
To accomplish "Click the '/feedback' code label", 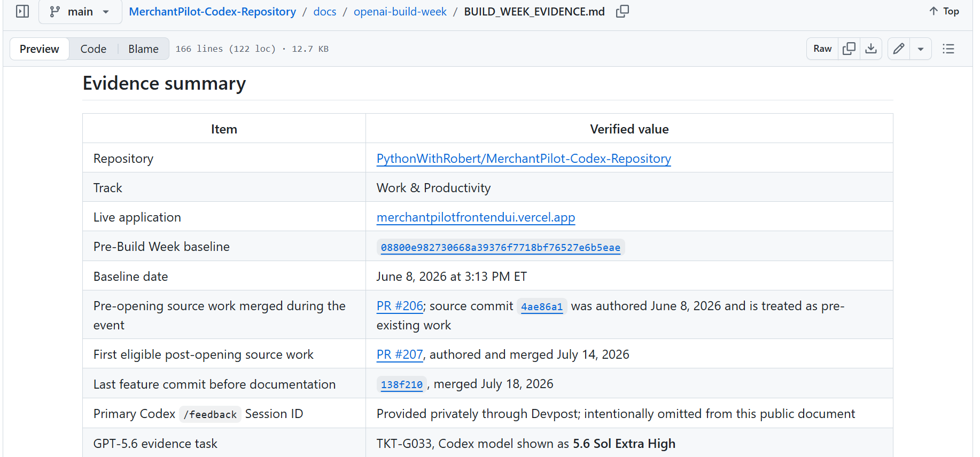I will 210,414.
